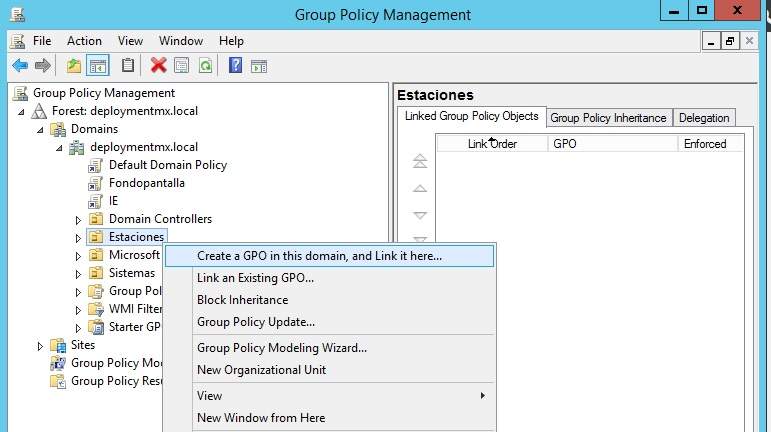771x432 pixels.
Task: Click the Up one level folder icon
Action: coord(74,66)
